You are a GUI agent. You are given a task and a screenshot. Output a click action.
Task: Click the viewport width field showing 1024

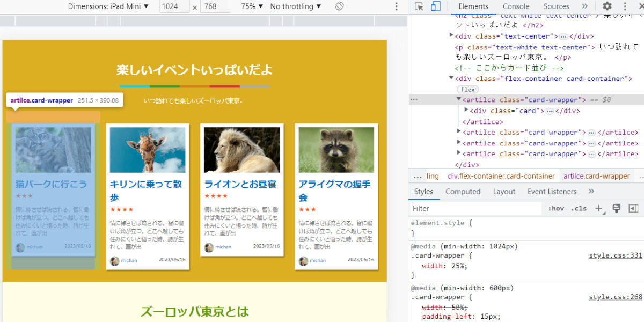coord(174,6)
